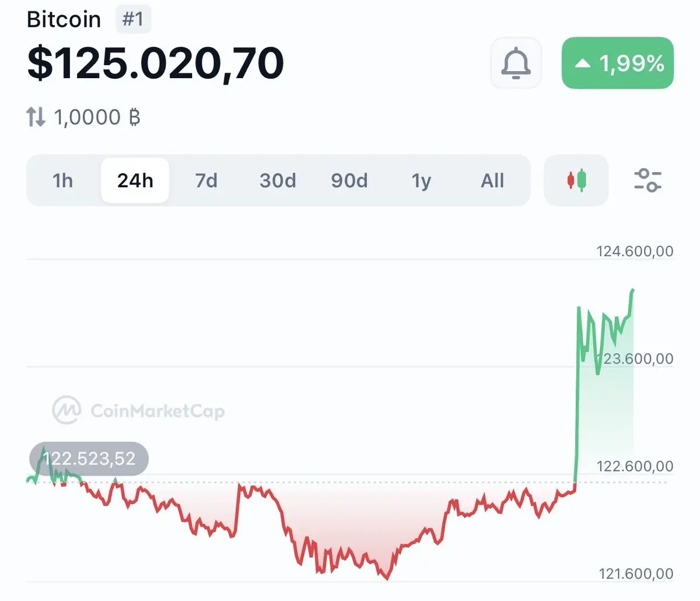This screenshot has width=700, height=601.
Task: Choose the 1y timeframe
Action: click(x=421, y=180)
